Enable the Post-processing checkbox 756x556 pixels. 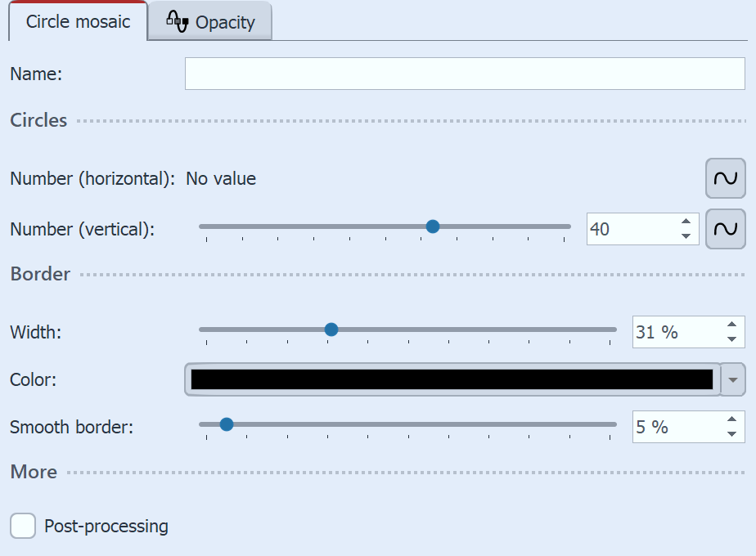[22, 527]
